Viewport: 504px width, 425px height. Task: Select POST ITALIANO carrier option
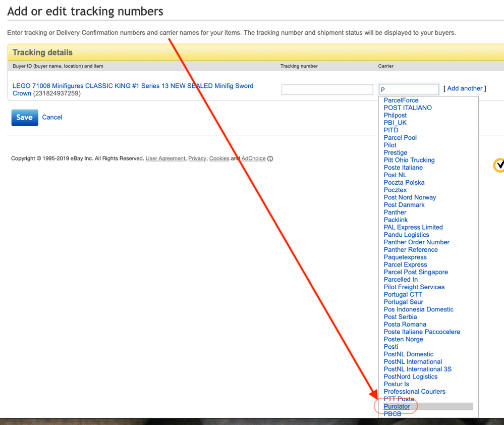408,108
